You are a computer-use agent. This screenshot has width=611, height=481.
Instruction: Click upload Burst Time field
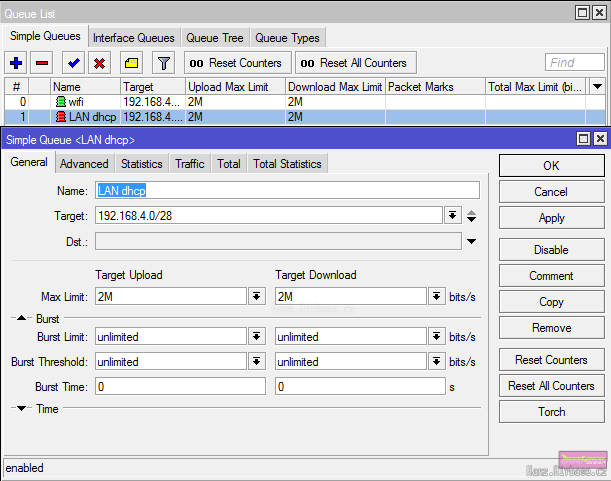(x=180, y=386)
